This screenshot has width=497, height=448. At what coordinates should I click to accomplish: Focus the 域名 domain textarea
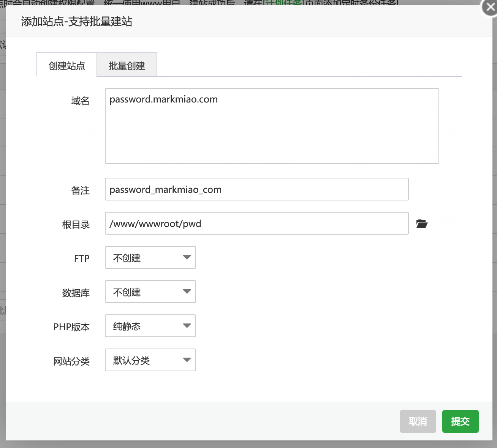(x=272, y=126)
